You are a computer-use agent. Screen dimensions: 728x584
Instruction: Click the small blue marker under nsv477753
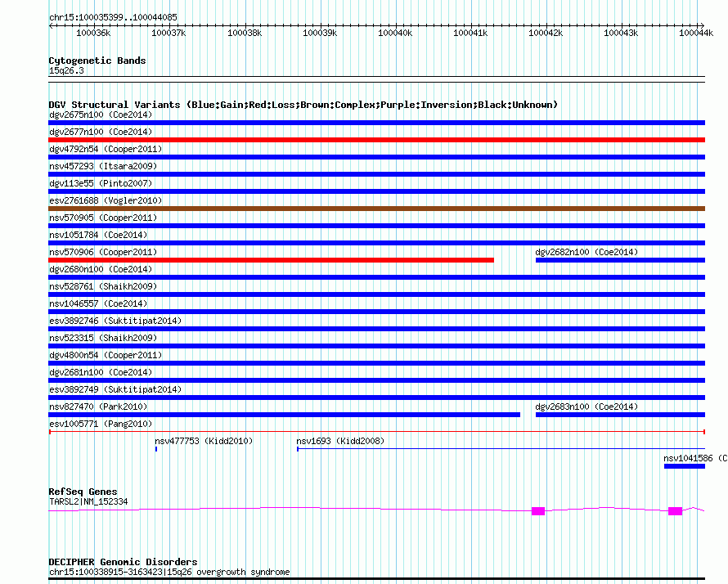(x=156, y=449)
